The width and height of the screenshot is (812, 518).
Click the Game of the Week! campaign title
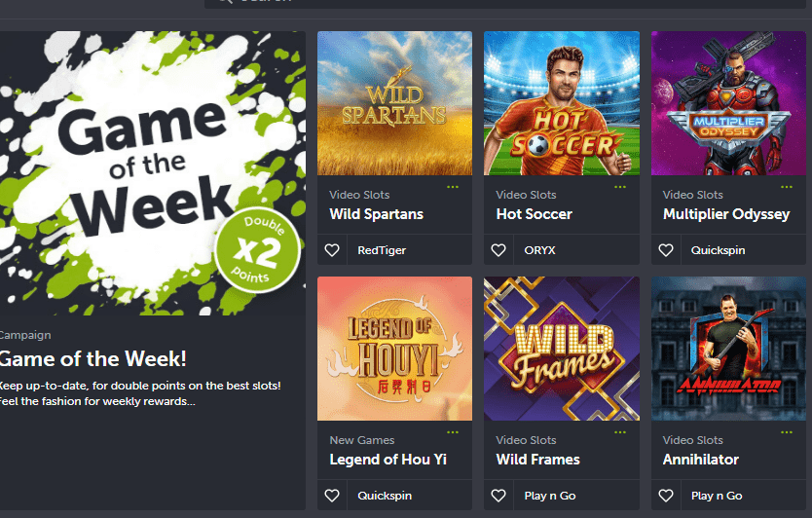(x=93, y=359)
